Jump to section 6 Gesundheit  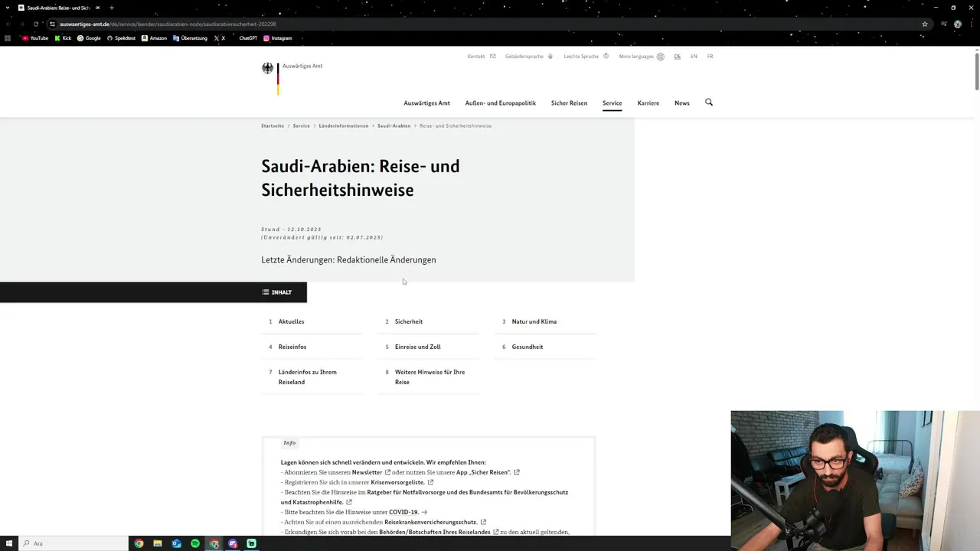545,347
